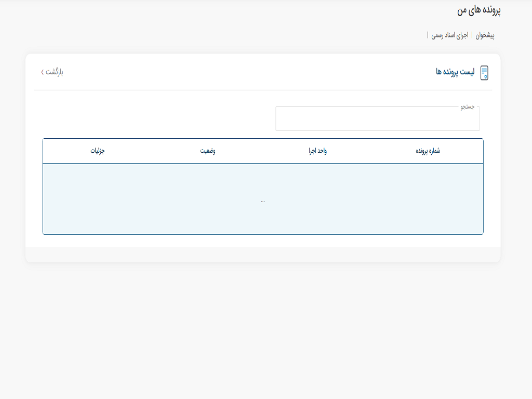Click the trailing separator after اجرای اسناد رسمی
Image resolution: width=532 pixels, height=399 pixels.
click(x=428, y=35)
